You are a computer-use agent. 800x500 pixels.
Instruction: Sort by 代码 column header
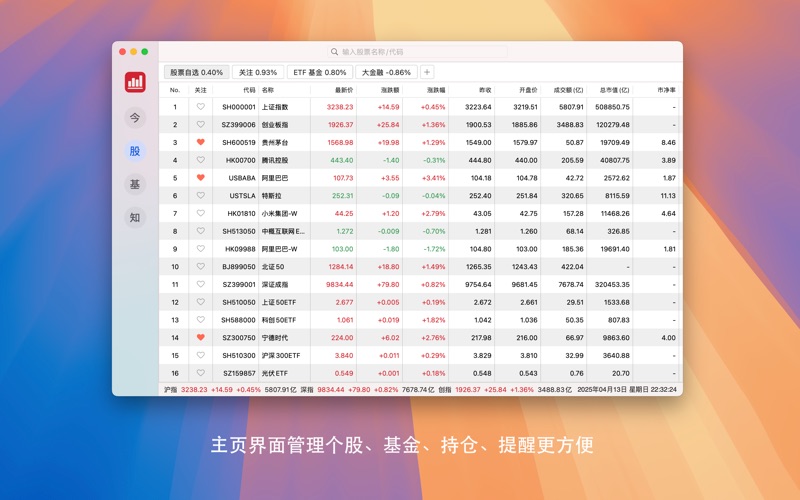pyautogui.click(x=249, y=90)
